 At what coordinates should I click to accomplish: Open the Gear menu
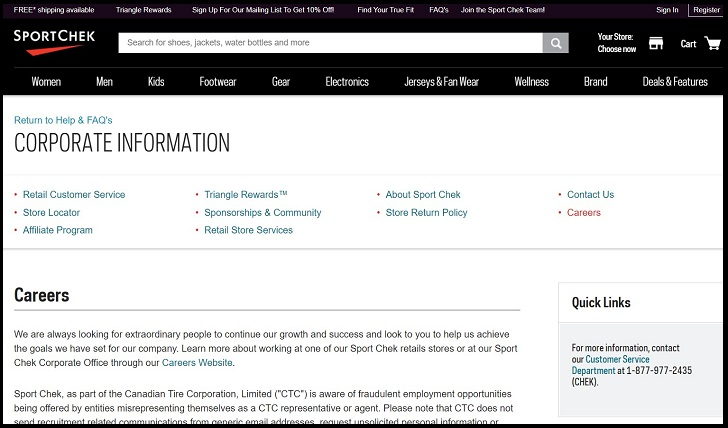coord(281,82)
